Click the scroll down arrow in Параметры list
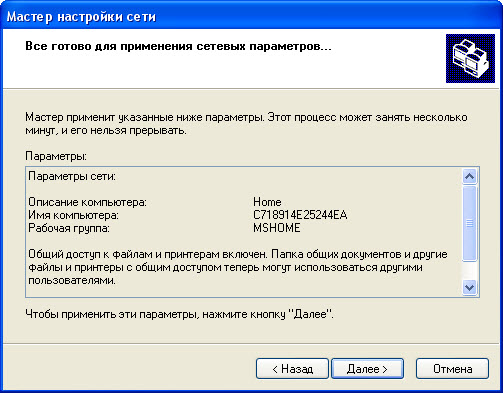The width and height of the screenshot is (503, 393). (x=469, y=287)
